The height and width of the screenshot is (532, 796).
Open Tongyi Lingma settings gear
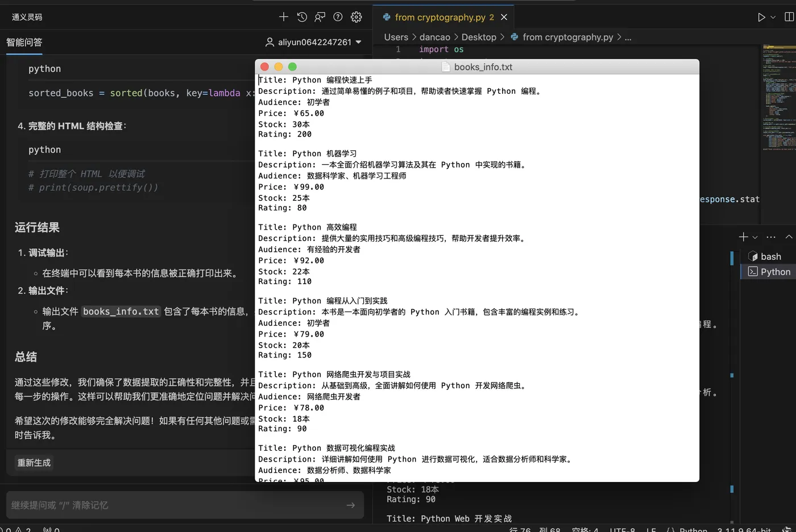(x=356, y=17)
